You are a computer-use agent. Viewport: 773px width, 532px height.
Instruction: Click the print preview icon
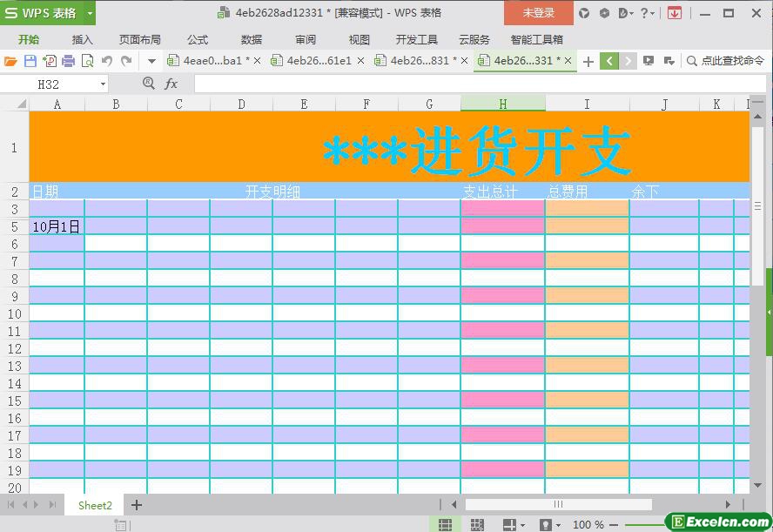(87, 61)
